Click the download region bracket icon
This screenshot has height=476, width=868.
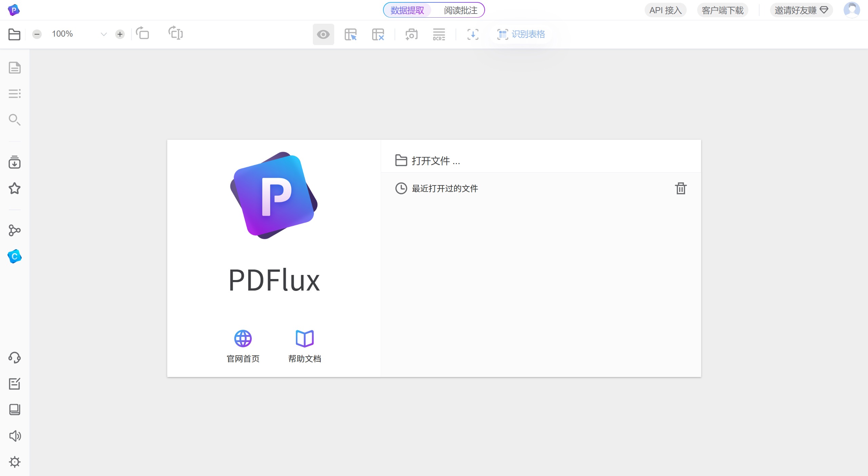click(x=473, y=34)
